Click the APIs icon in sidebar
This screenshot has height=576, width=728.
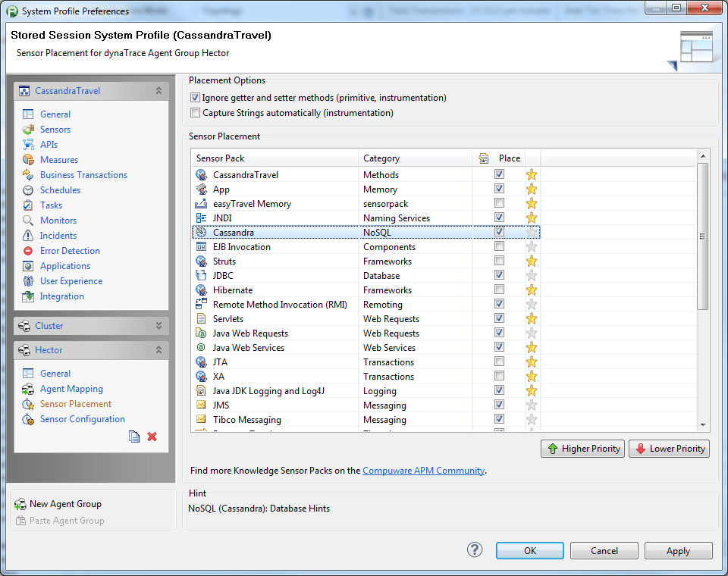coord(28,144)
